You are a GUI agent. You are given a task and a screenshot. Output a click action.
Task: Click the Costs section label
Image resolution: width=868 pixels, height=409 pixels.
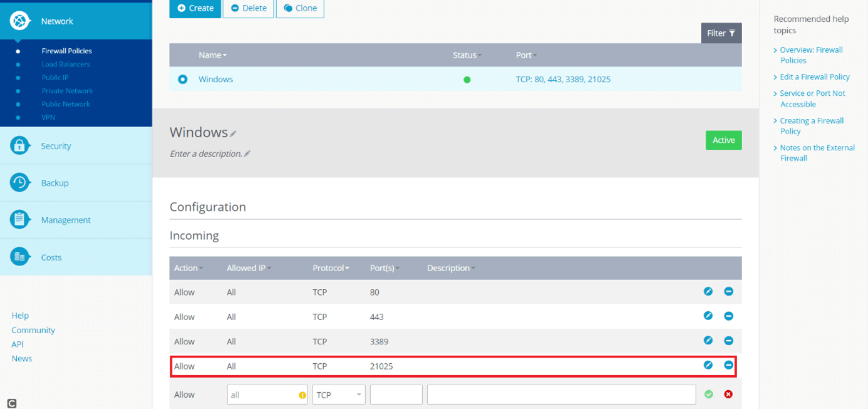click(51, 257)
